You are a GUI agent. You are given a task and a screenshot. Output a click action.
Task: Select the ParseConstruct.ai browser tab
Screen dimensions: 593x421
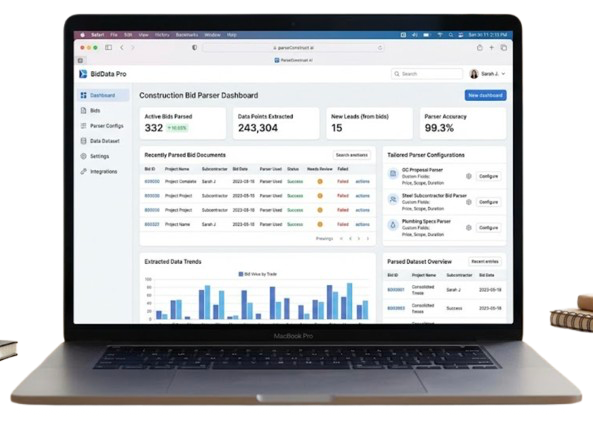[293, 60]
